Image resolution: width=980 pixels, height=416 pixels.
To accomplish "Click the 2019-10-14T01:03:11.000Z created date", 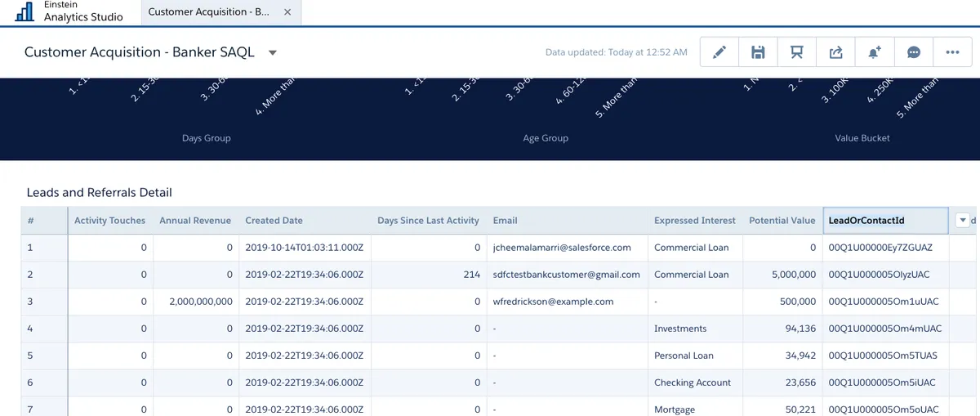I will click(304, 248).
